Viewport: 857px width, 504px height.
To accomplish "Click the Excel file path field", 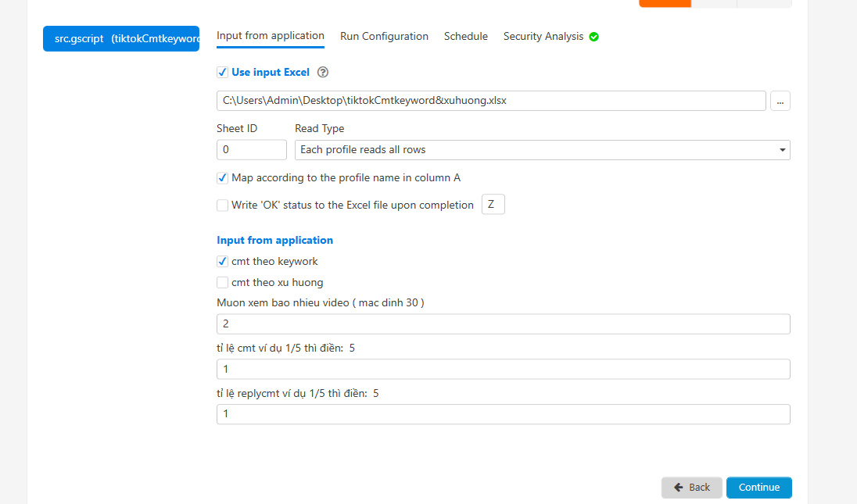I will click(x=490, y=101).
